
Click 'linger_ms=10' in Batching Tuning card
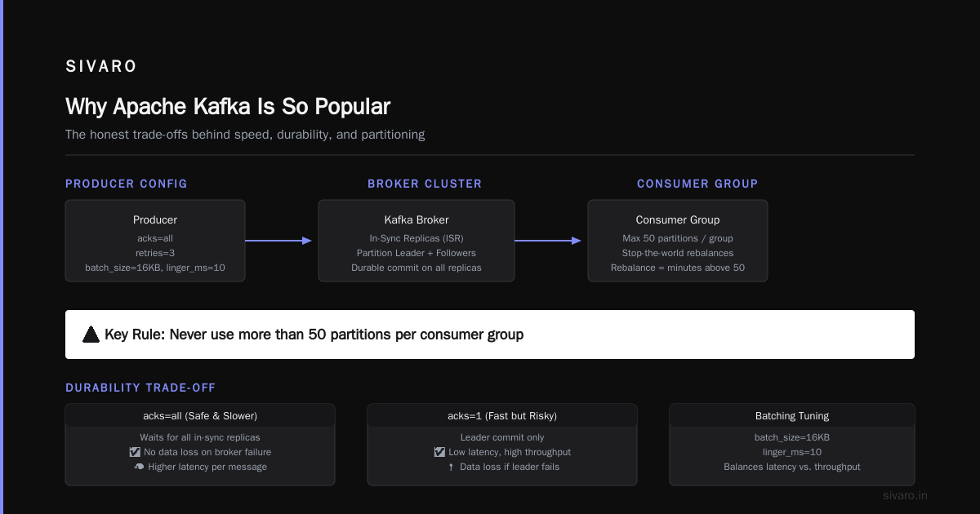point(792,452)
